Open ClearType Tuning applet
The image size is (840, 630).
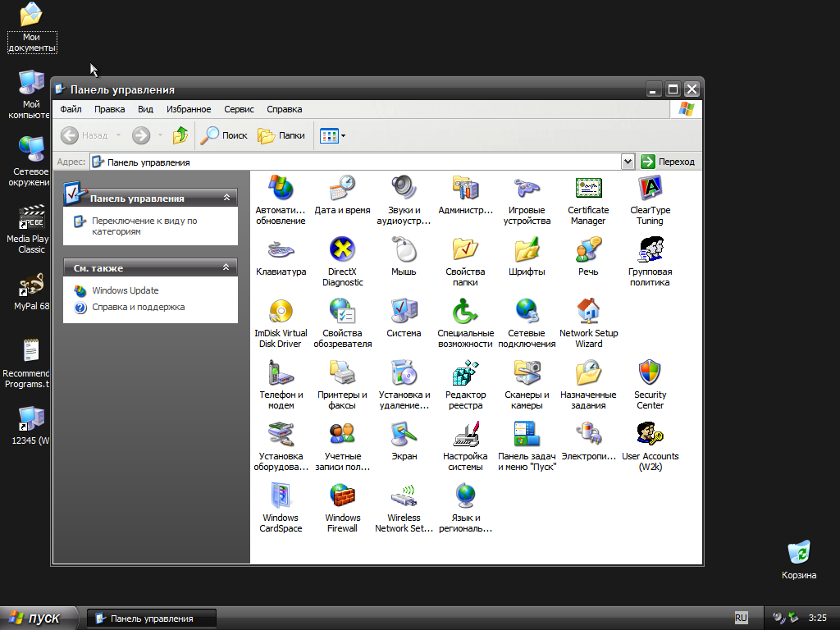(x=650, y=189)
